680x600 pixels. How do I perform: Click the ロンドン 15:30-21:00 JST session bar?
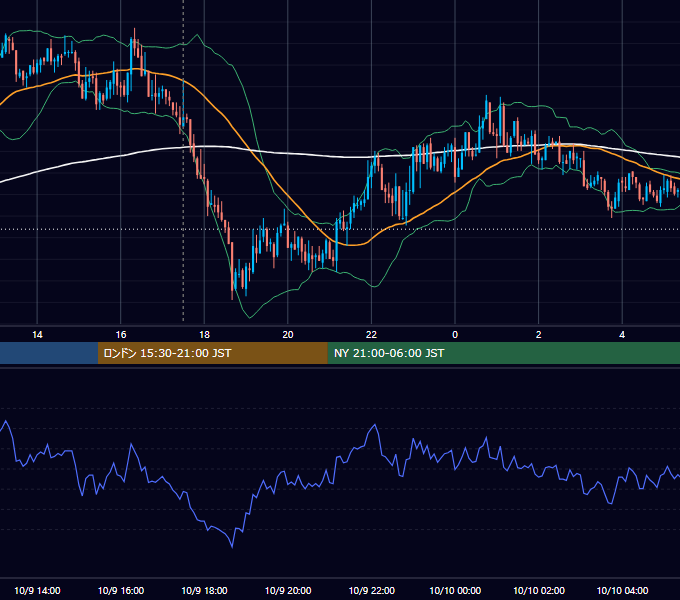[212, 353]
